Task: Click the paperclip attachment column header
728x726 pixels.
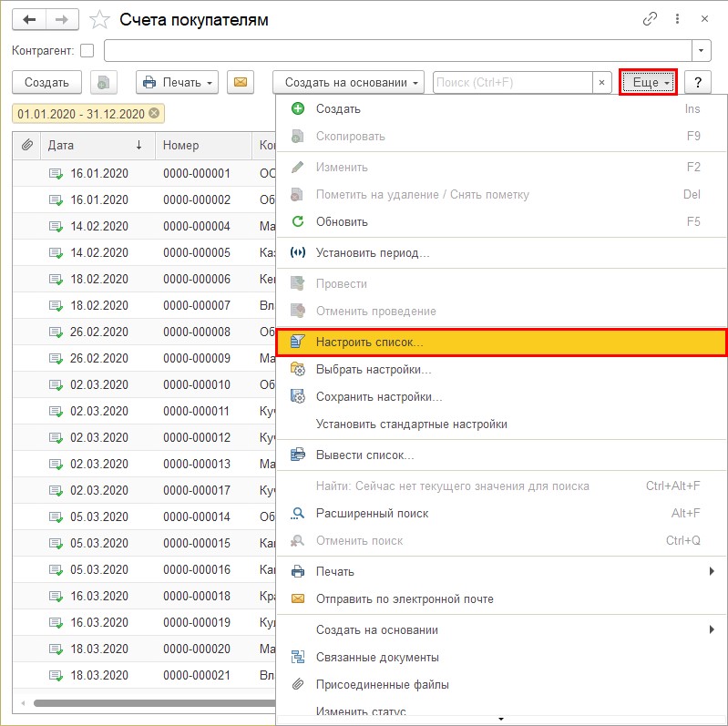Action: click(27, 145)
